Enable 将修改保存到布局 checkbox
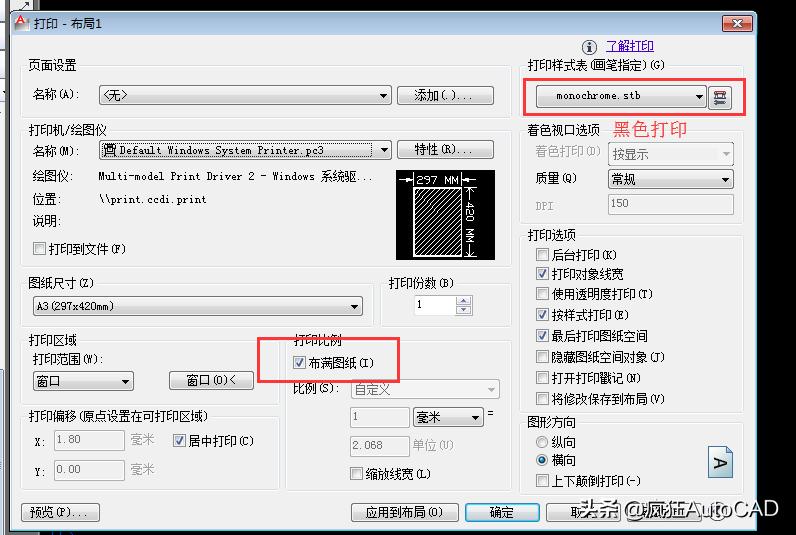 click(x=542, y=398)
